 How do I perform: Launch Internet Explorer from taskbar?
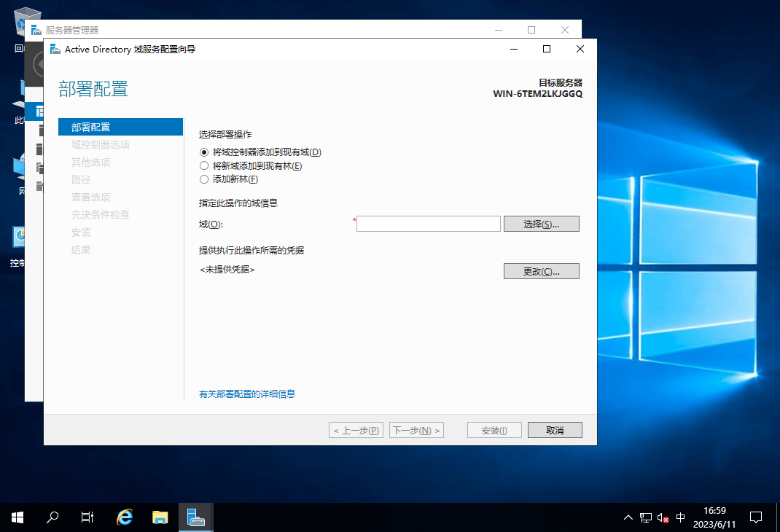(x=125, y=517)
